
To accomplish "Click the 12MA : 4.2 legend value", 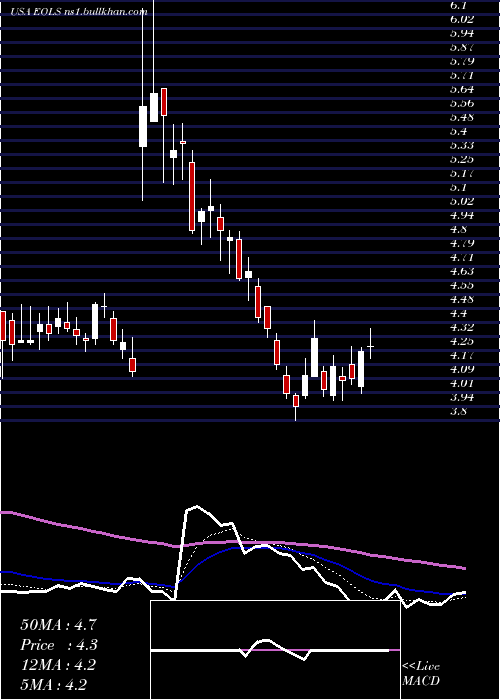I will (x=58, y=665).
